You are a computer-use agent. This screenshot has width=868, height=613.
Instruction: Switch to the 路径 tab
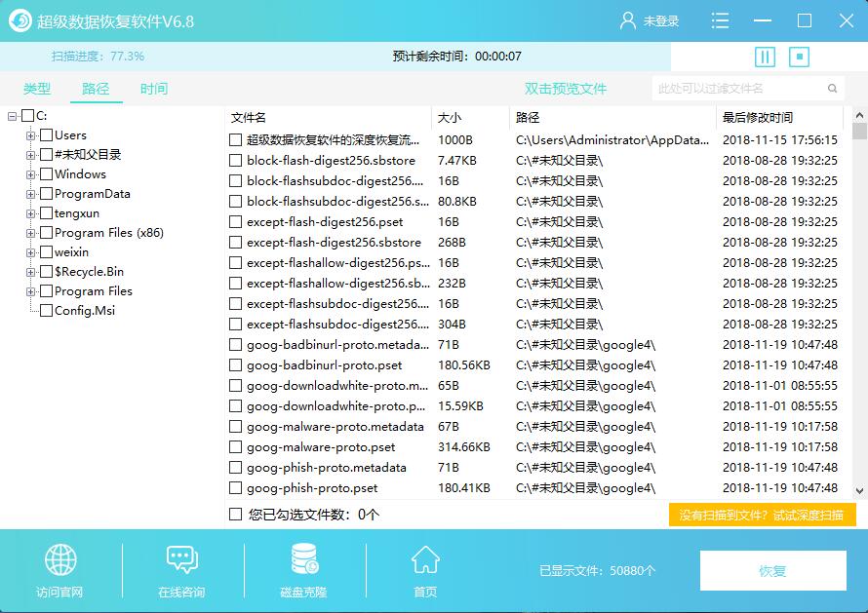tap(96, 89)
